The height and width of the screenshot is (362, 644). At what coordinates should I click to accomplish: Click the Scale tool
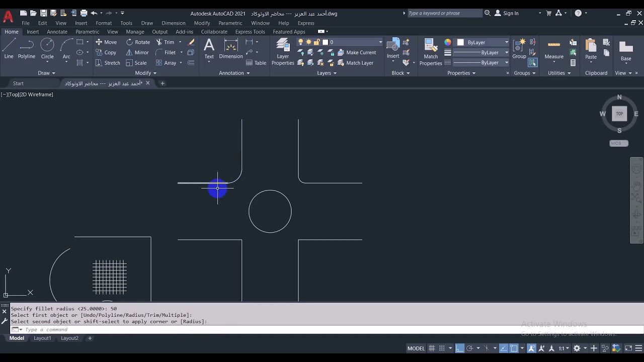(136, 63)
